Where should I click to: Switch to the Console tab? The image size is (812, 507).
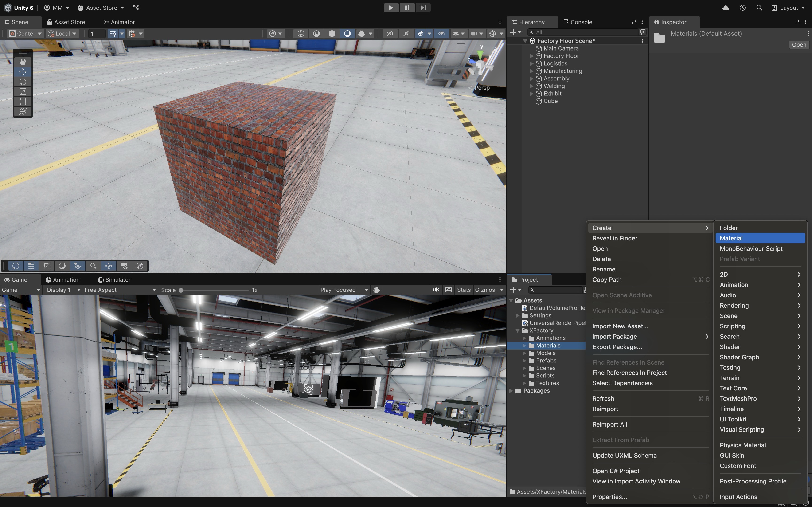[578, 22]
